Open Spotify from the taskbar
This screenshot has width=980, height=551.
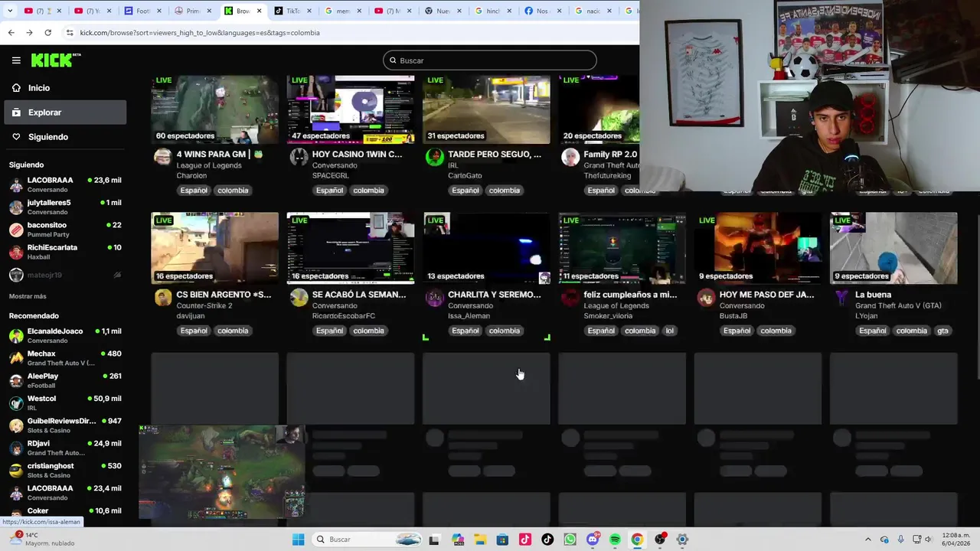coord(615,540)
